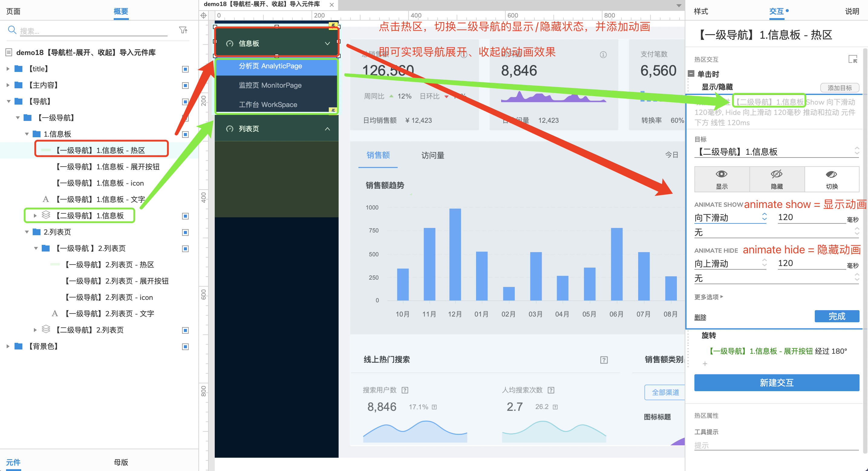Click the text icon of 2.列表页 - 文字
Screen dimensions: 868x471
pyautogui.click(x=54, y=313)
